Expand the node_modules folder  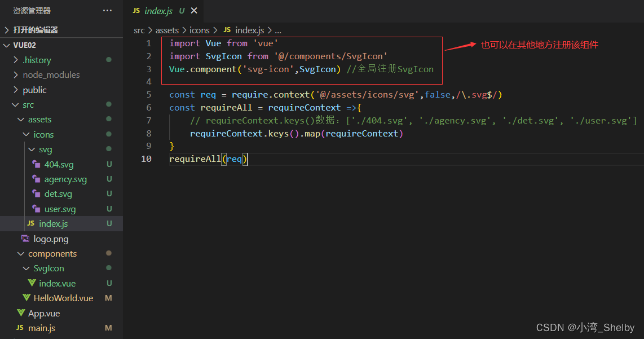coord(51,75)
